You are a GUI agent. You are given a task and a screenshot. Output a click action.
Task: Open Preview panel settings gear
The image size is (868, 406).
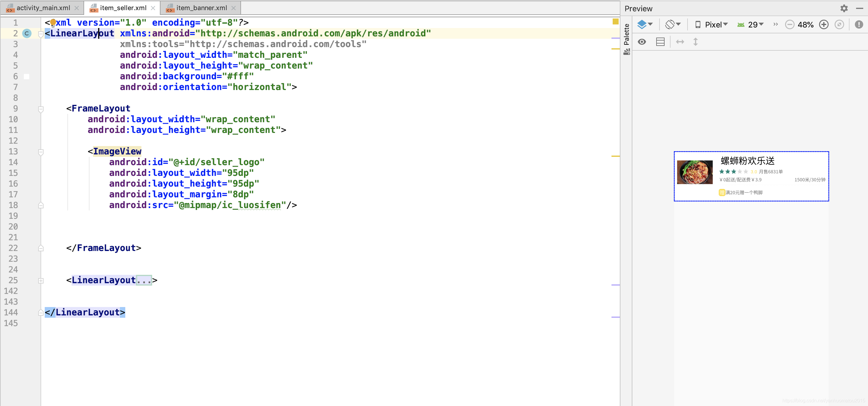click(x=844, y=8)
